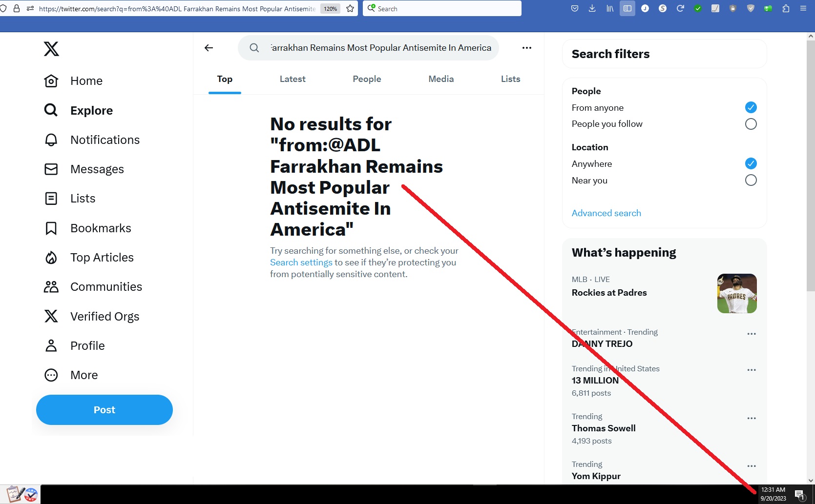Open Advanced search link
Viewport: 815px width, 504px height.
606,213
